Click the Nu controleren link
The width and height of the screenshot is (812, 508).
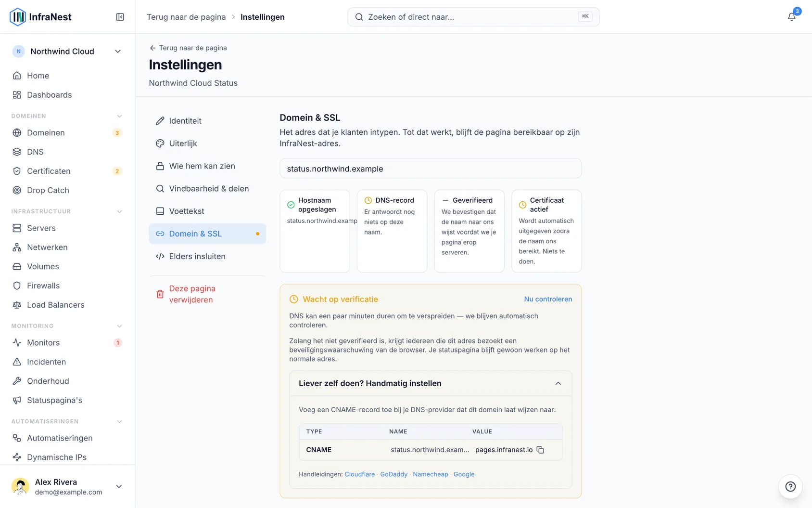[x=548, y=299]
